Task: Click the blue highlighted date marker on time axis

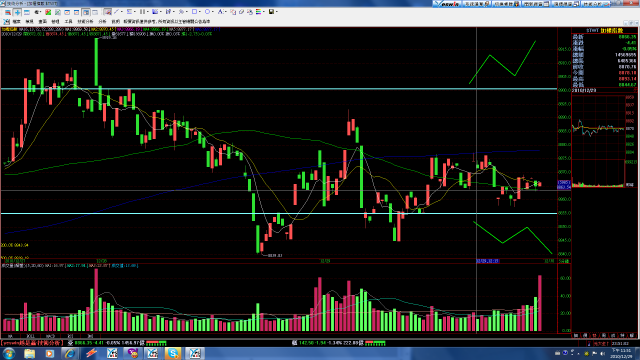Action: point(488,261)
